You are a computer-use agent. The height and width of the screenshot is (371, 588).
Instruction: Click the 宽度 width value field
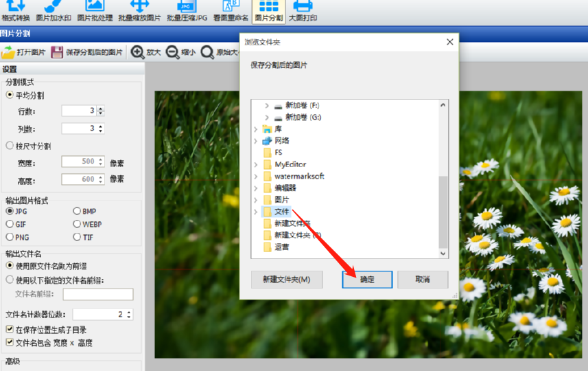tap(83, 161)
